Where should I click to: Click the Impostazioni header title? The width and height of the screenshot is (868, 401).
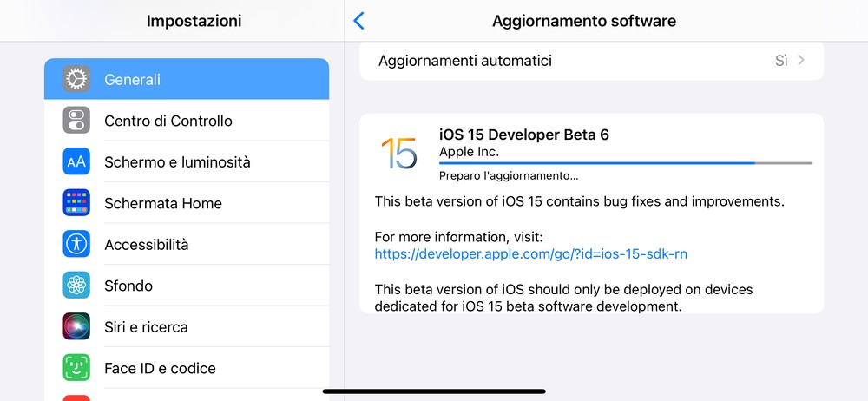[194, 21]
